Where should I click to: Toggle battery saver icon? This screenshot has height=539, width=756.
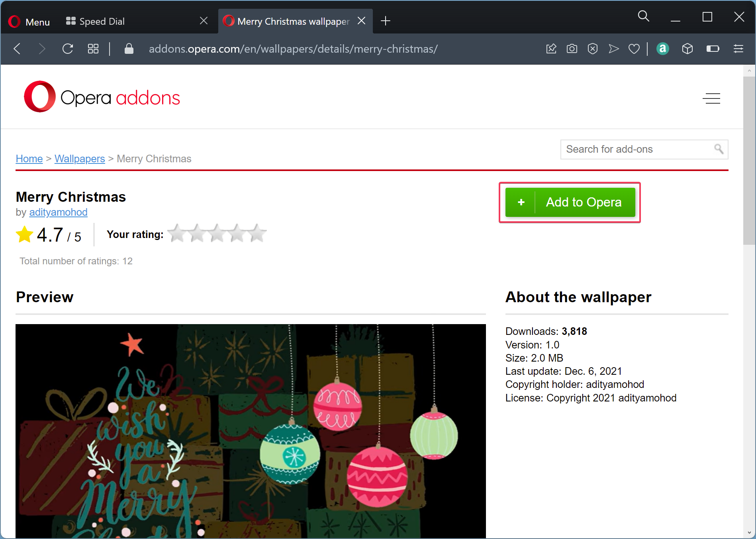(x=713, y=49)
